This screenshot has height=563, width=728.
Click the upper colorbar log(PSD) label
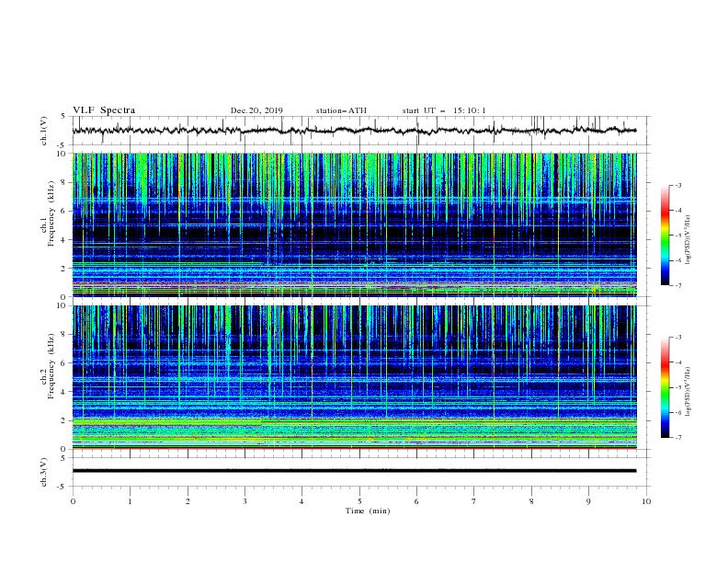[688, 240]
